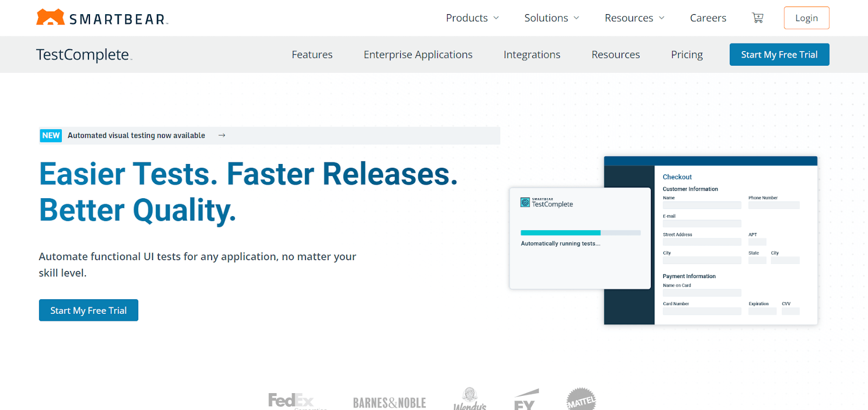The width and height of the screenshot is (868, 410).
Task: Click the Barnes & Noble logo
Action: click(x=390, y=402)
